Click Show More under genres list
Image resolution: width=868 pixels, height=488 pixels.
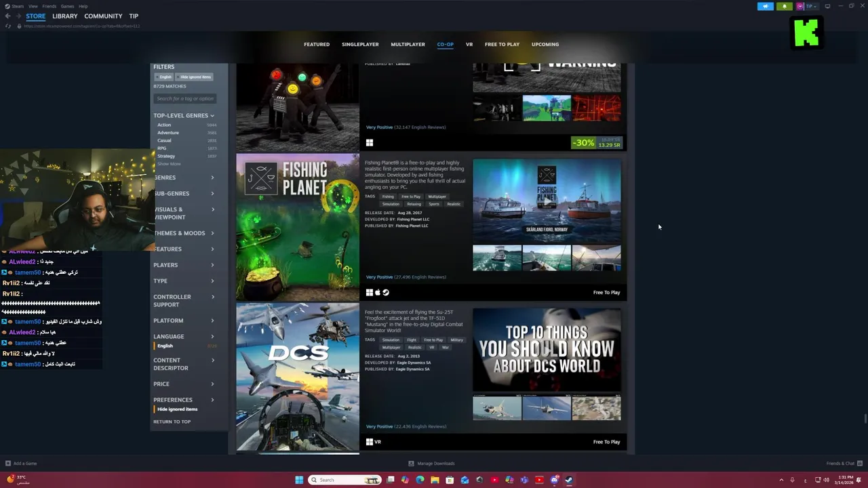point(169,164)
